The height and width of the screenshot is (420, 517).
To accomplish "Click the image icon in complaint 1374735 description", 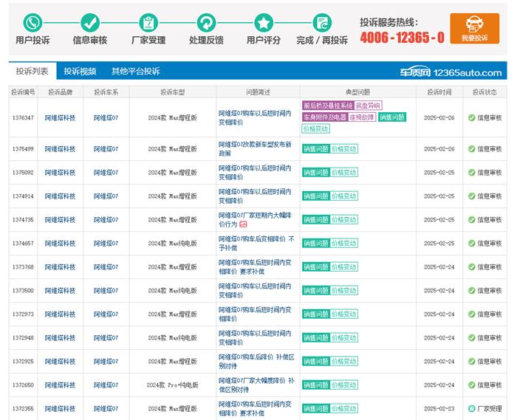I will click(x=243, y=224).
